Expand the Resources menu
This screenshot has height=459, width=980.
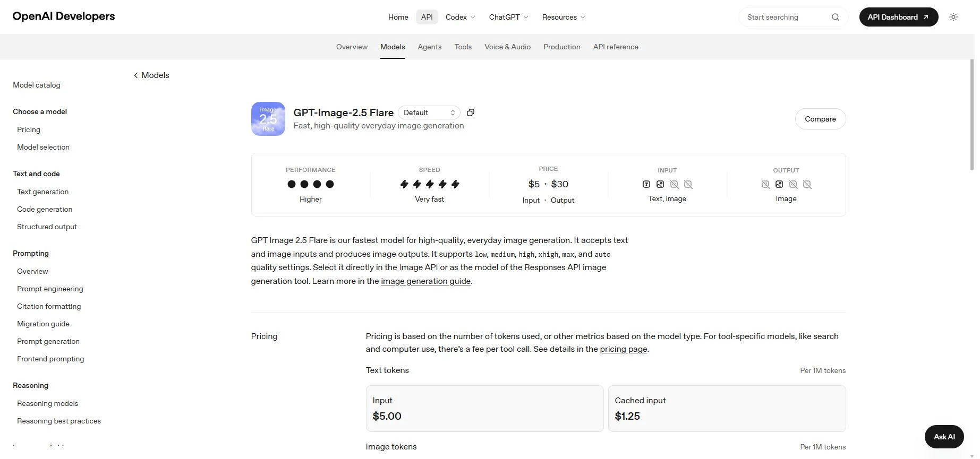coord(564,17)
